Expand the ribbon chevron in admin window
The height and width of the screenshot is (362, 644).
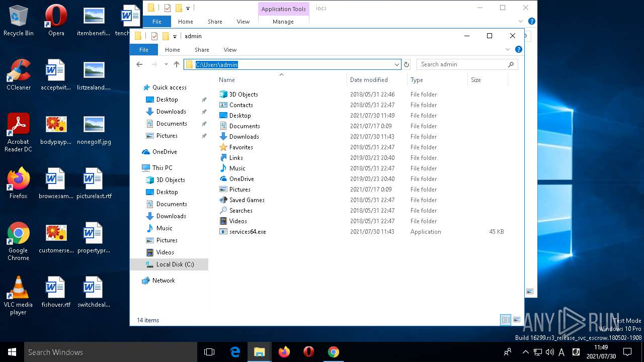point(508,49)
